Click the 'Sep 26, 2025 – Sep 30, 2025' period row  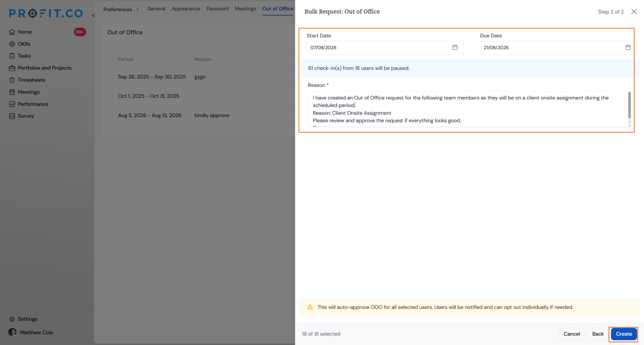(204, 77)
